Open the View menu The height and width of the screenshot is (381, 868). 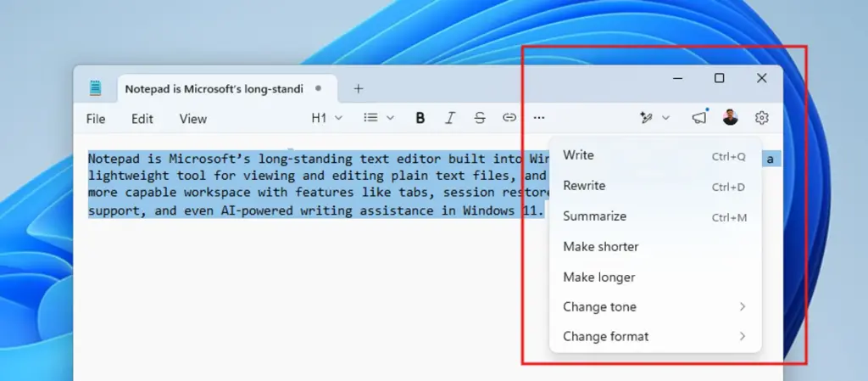point(193,119)
